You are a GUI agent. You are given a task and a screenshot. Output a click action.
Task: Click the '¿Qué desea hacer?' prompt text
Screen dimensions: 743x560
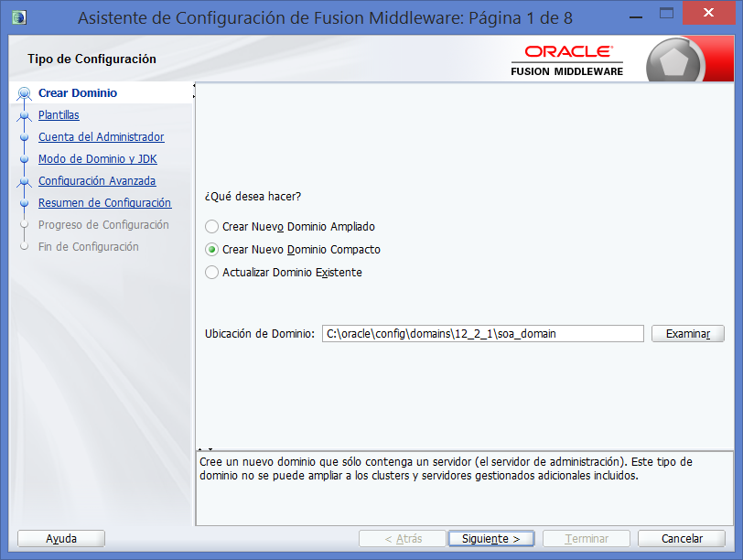pos(253,196)
